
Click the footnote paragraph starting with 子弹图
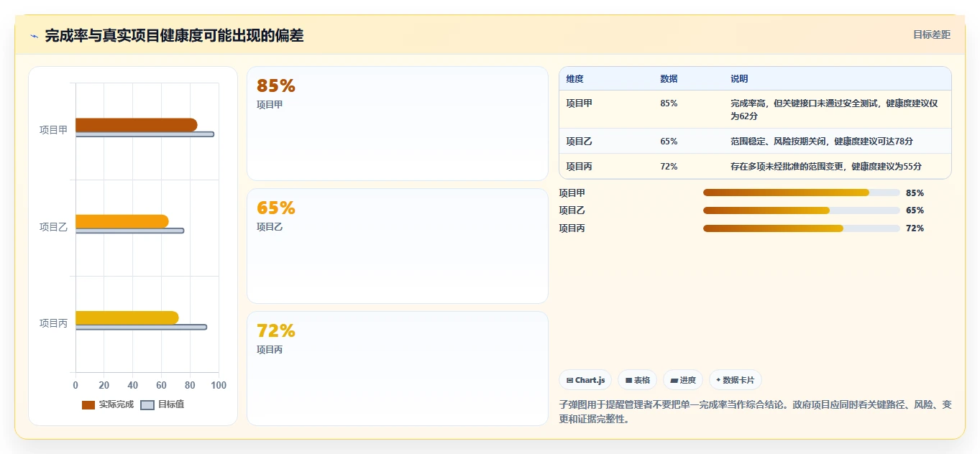pos(755,412)
